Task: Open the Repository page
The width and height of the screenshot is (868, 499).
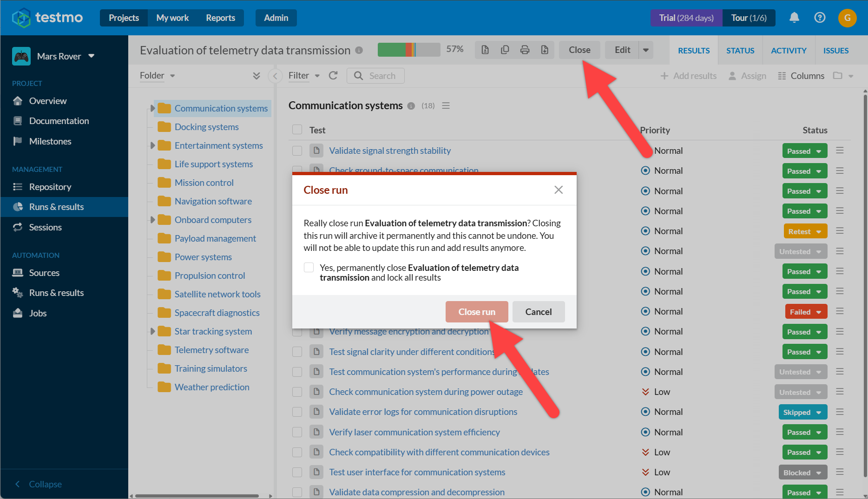Action: (50, 187)
